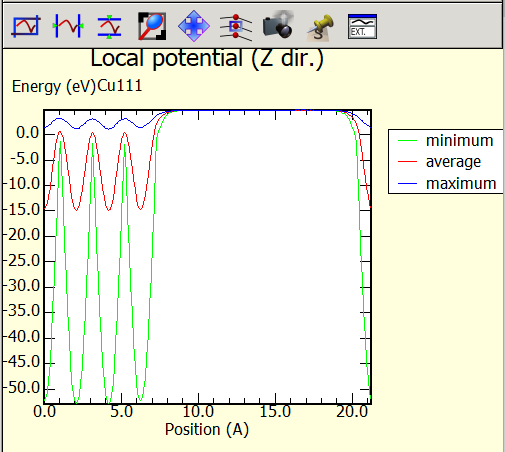The image size is (505, 452).
Task: Select the vertical range zoom tool
Action: pos(109,27)
